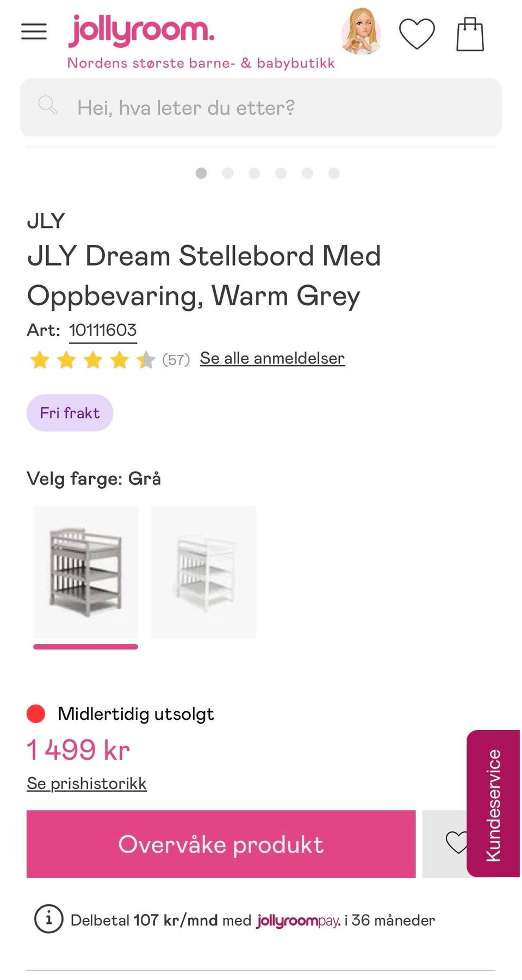Click the Jollyroom logo
Viewport: 522px width, 980px height.
coord(141,30)
